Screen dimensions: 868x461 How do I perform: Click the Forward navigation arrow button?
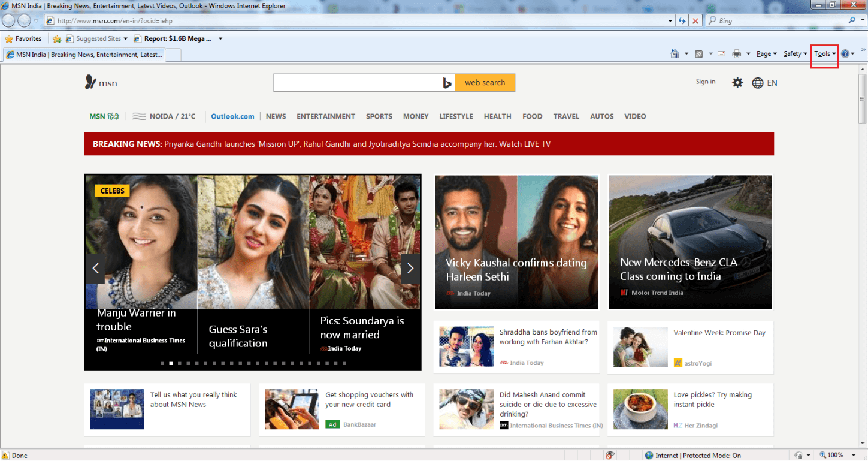pos(24,20)
